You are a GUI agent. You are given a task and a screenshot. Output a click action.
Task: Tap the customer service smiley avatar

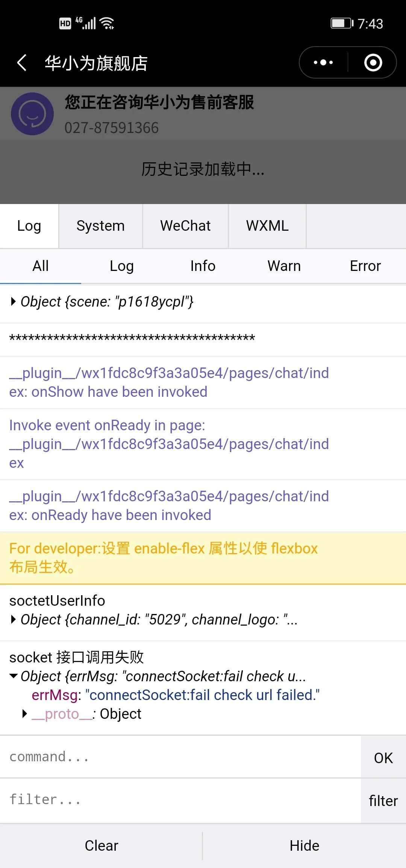[x=32, y=114]
